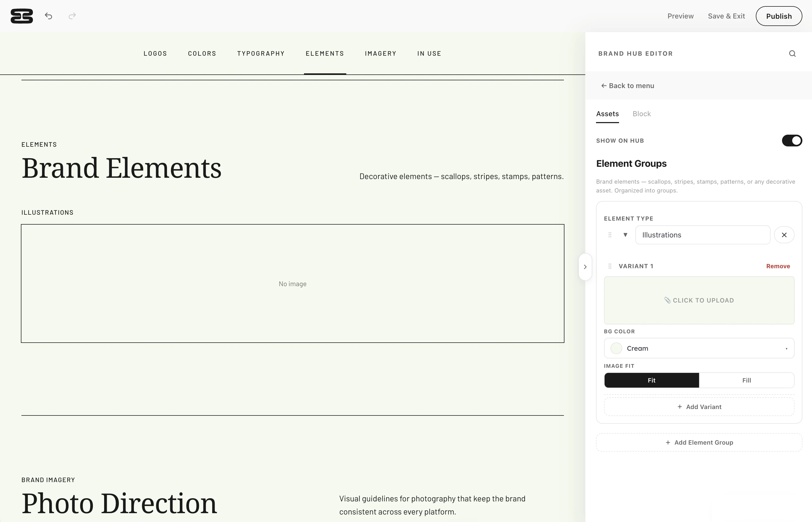This screenshot has width=812, height=522.
Task: Click the Publish button
Action: click(779, 16)
